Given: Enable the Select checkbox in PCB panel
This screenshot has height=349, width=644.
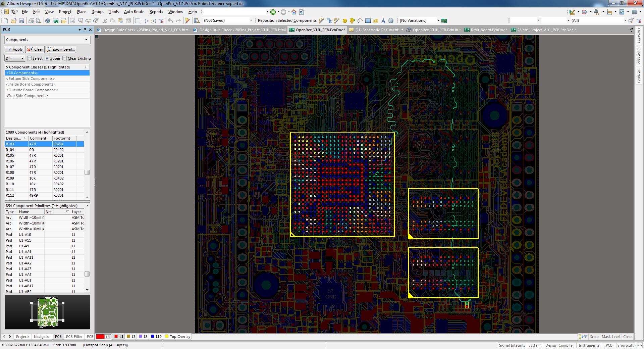Looking at the screenshot, I should click(x=30, y=58).
